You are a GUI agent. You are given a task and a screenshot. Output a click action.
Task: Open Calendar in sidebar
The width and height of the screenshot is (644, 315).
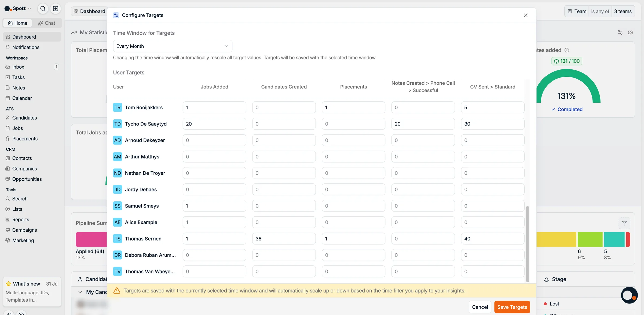coord(32,98)
